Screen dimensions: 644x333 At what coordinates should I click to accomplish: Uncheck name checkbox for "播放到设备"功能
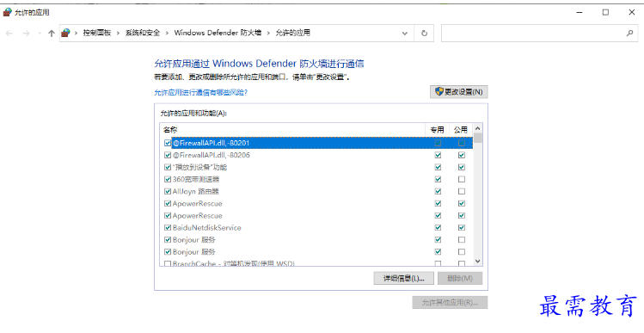[x=168, y=167]
